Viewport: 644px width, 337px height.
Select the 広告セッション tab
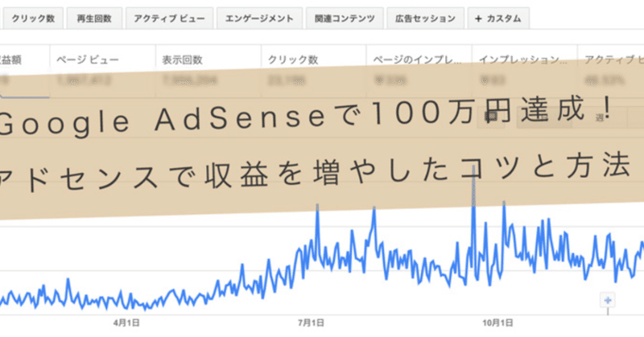(x=426, y=18)
